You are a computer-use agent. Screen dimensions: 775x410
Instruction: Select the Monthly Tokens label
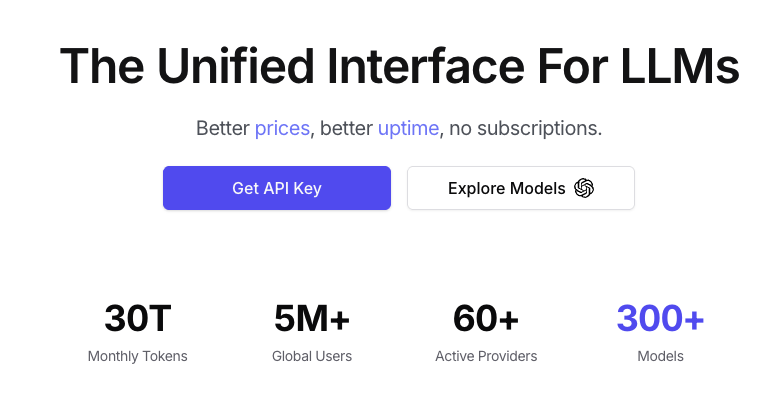(x=138, y=356)
